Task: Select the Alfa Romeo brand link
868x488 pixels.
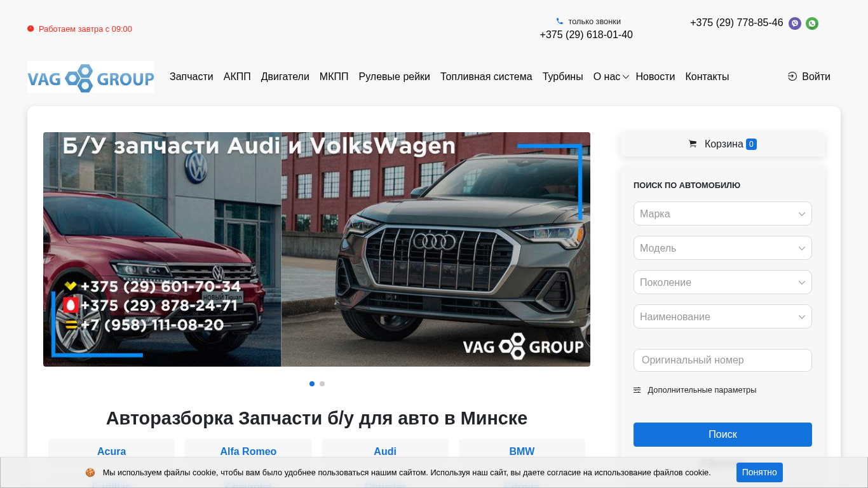Action: pyautogui.click(x=248, y=452)
